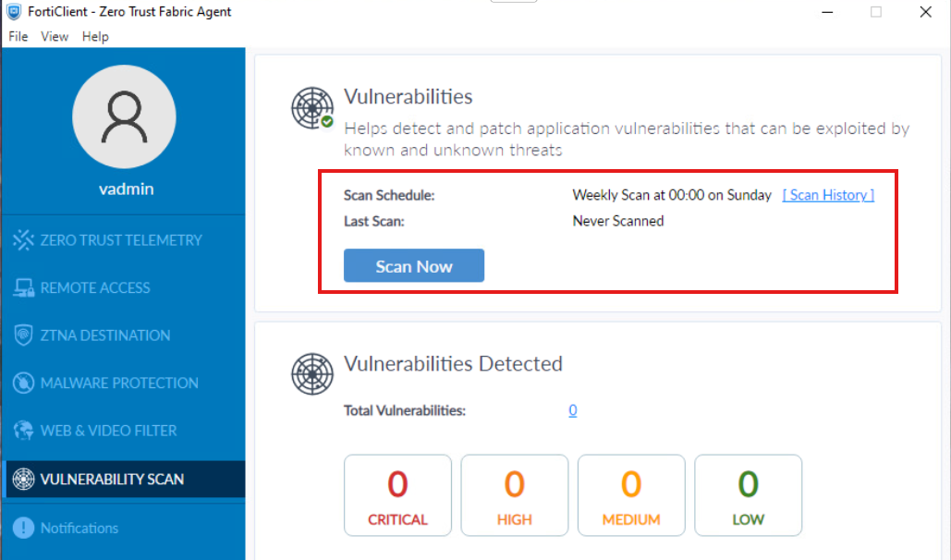Open the Scan History link
This screenshot has height=560, width=951.
828,195
